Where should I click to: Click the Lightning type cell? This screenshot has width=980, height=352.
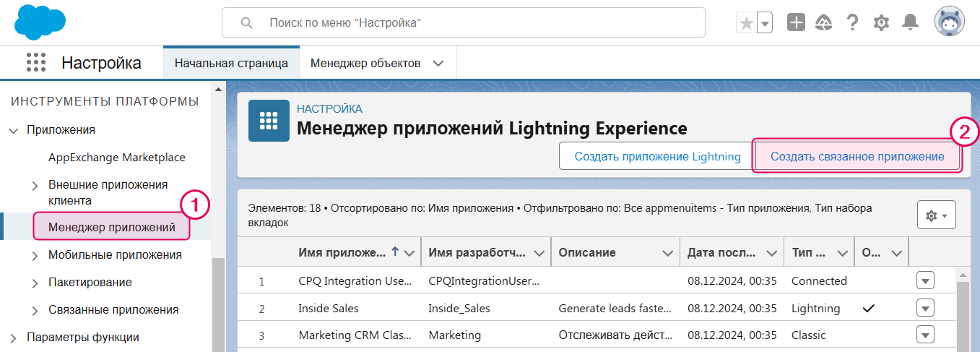816,308
